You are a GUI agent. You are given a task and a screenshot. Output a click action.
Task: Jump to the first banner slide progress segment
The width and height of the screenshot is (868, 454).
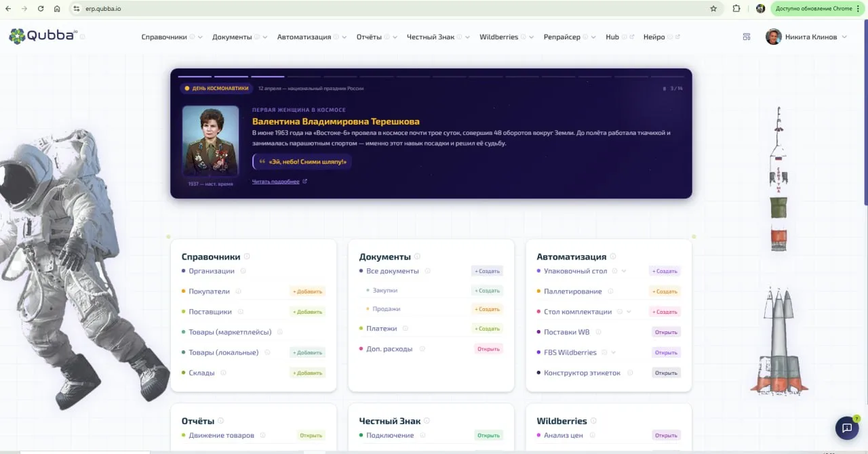[x=195, y=77]
